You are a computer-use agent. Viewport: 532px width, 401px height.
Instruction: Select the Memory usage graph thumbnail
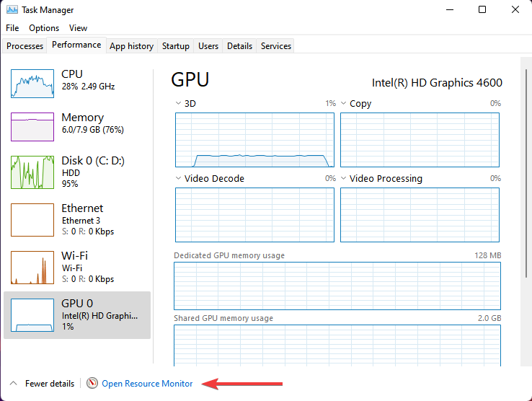(32, 126)
